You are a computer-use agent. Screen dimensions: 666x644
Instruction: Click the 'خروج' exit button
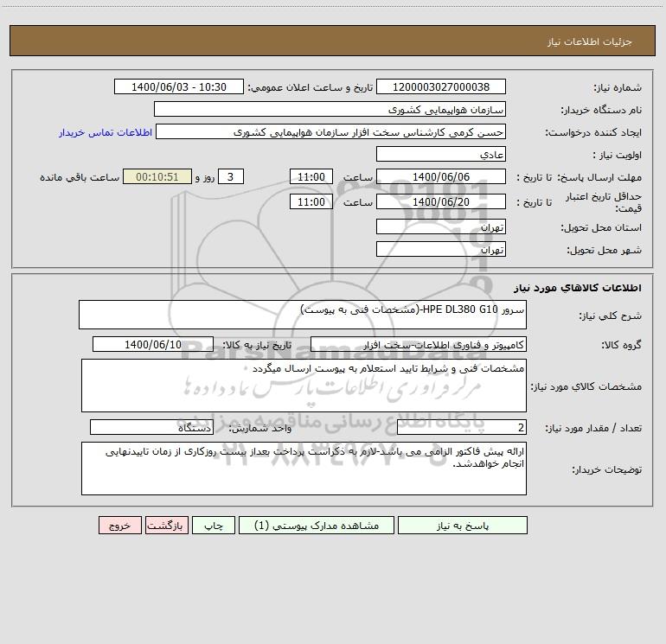(119, 526)
